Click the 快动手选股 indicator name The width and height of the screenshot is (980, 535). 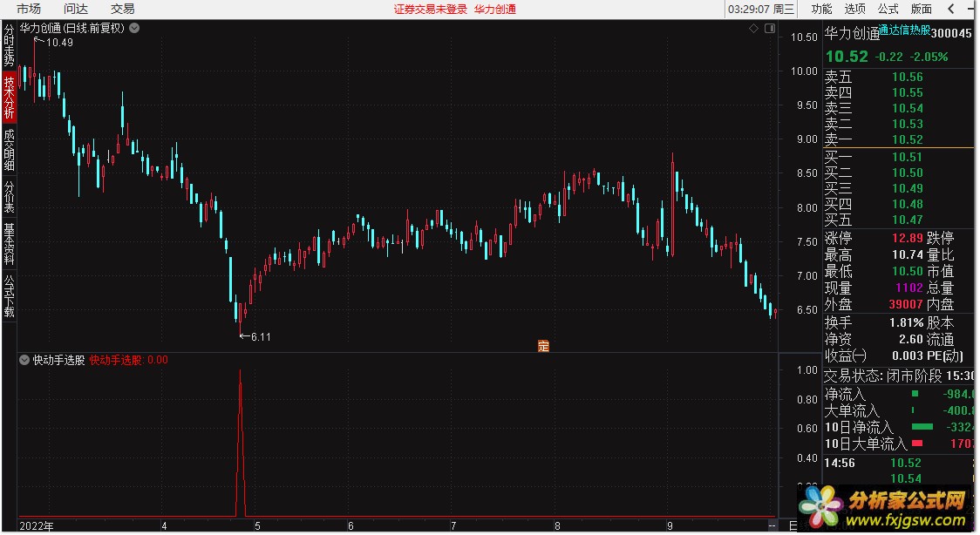tap(58, 360)
